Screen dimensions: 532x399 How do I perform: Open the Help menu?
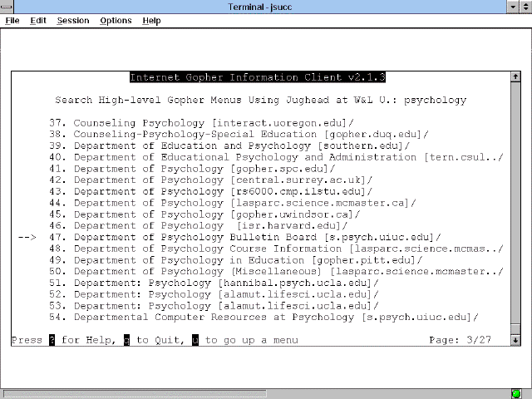point(151,21)
